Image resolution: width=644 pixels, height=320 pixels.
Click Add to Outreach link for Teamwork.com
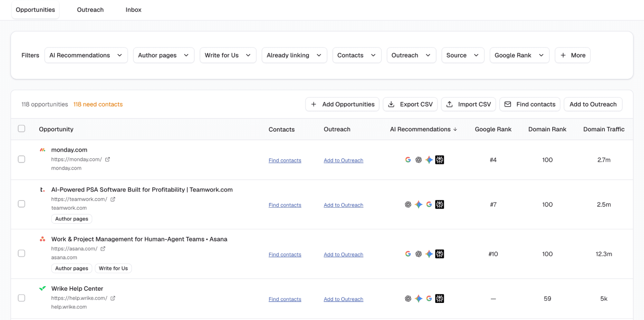pyautogui.click(x=343, y=205)
